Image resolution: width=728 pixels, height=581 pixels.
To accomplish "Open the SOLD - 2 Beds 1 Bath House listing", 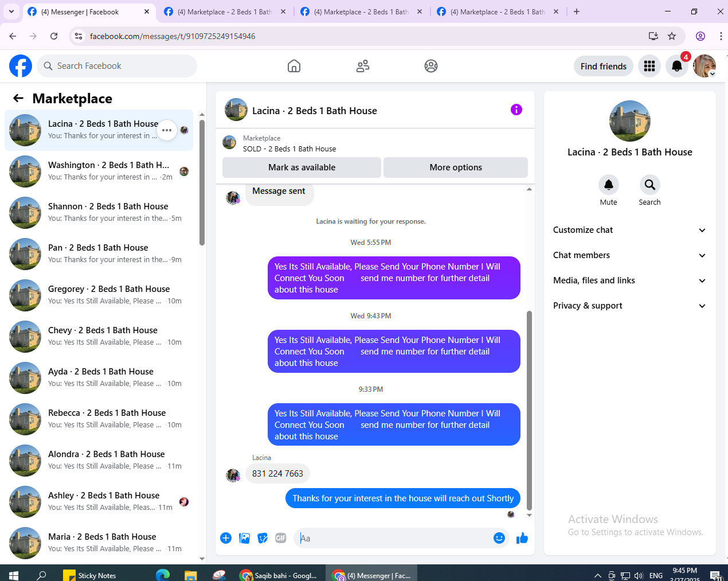I will (289, 149).
